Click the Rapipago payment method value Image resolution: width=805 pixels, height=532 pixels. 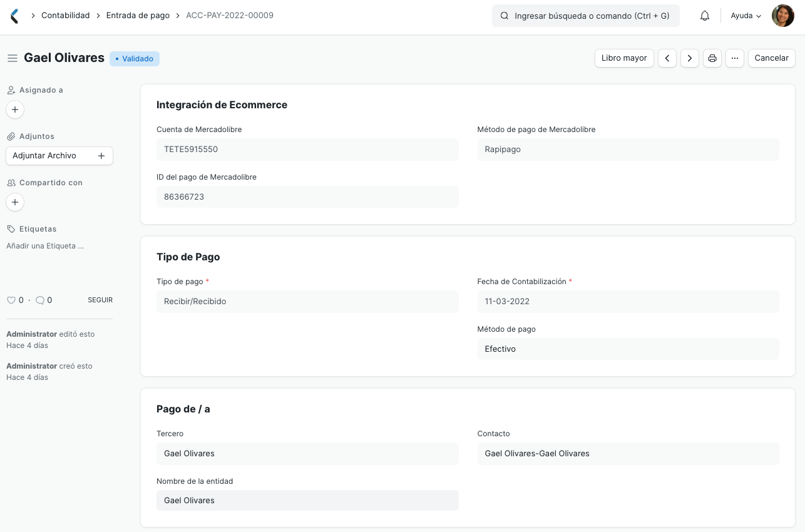point(628,150)
